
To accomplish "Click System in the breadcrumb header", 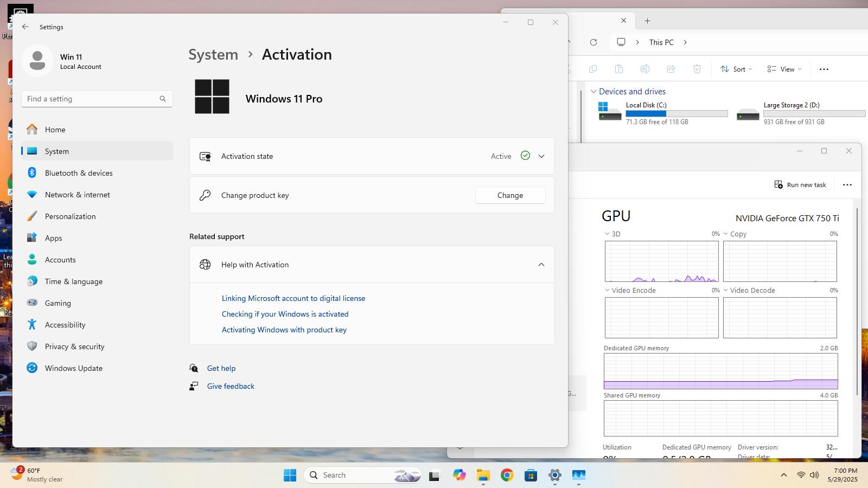I will [213, 55].
